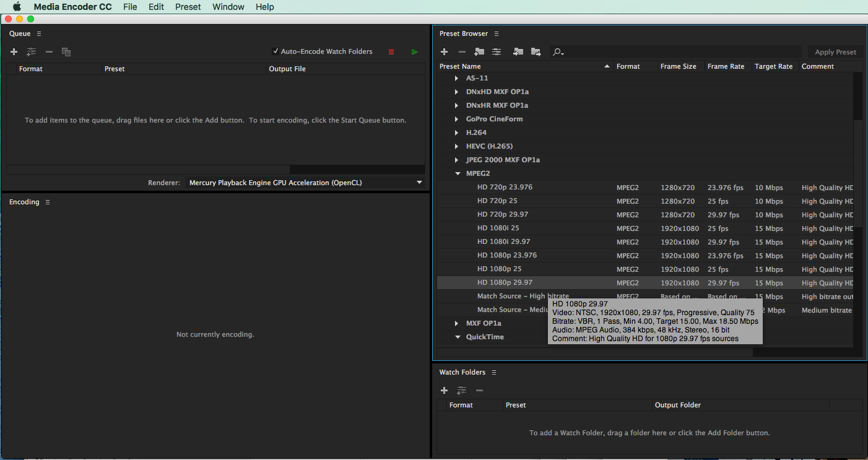
Task: Click Create New Preset plus icon in Preset Browser
Action: [444, 52]
